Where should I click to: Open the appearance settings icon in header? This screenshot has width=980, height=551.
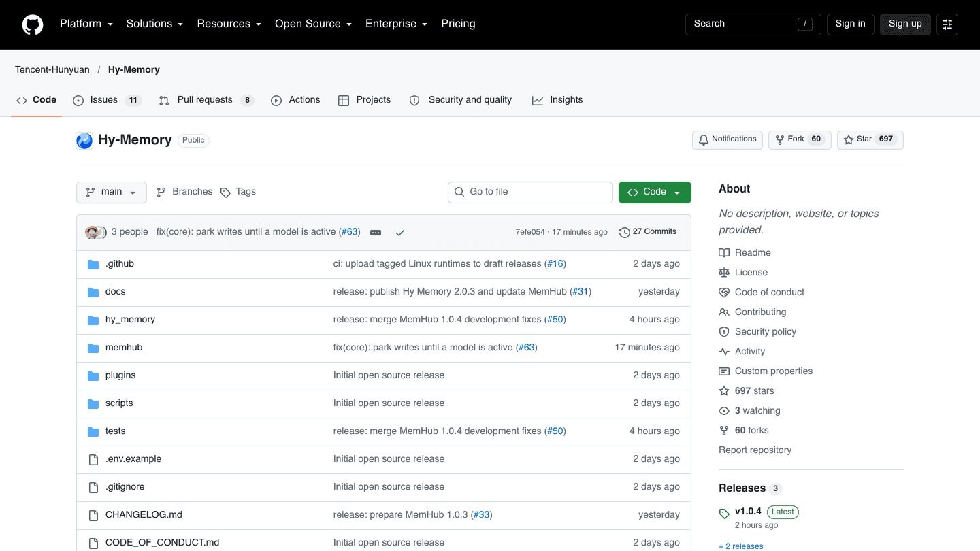coord(947,24)
